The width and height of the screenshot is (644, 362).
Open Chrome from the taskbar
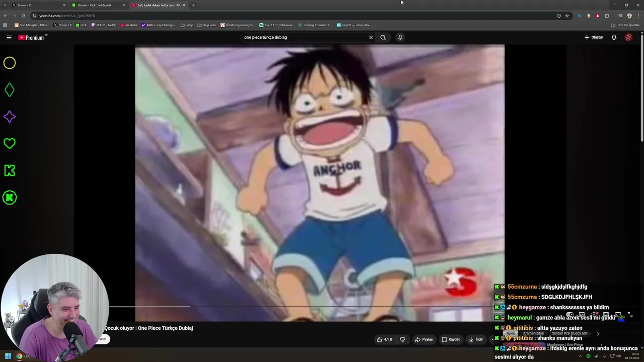[19, 356]
